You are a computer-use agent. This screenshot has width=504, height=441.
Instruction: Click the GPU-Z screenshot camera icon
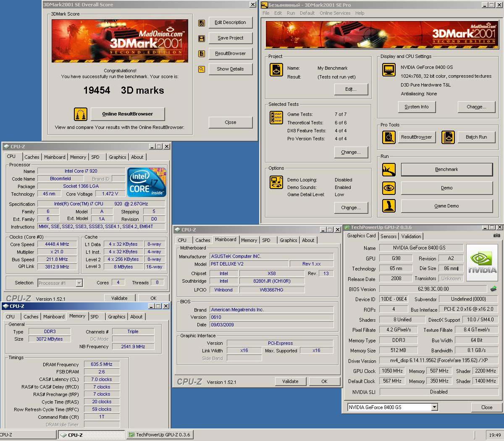click(x=496, y=236)
